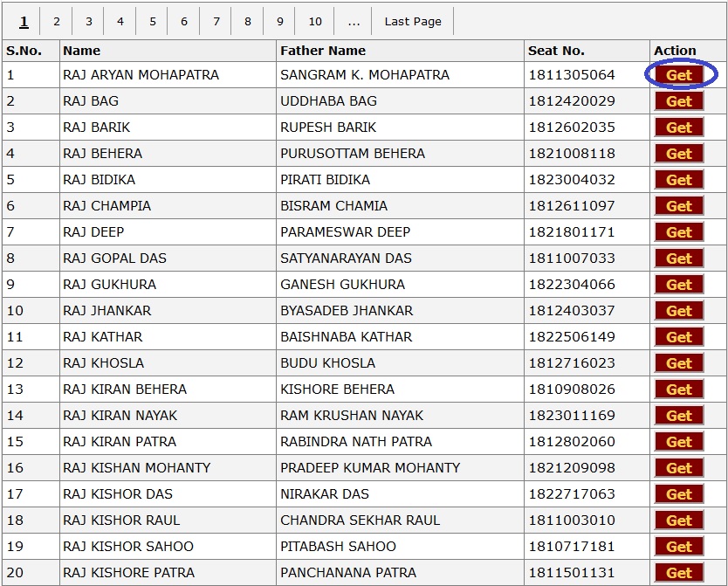This screenshot has width=728, height=586.
Task: Go to page 6 of results
Action: [x=184, y=21]
